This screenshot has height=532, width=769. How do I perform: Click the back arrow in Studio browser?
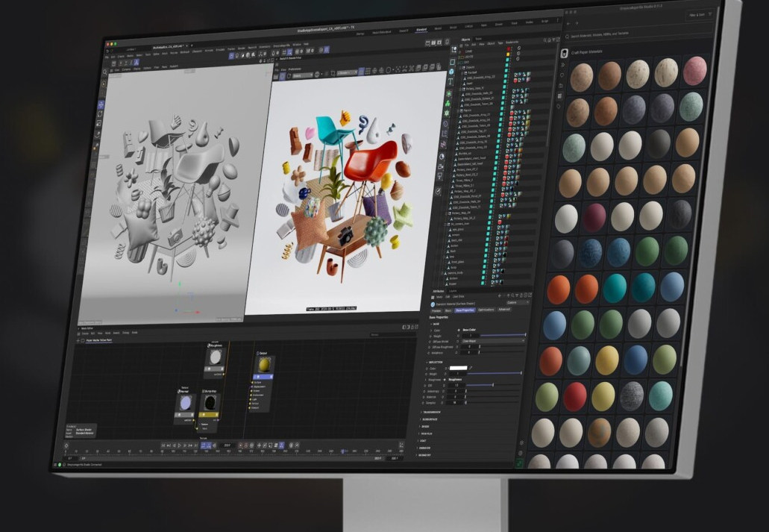569,23
